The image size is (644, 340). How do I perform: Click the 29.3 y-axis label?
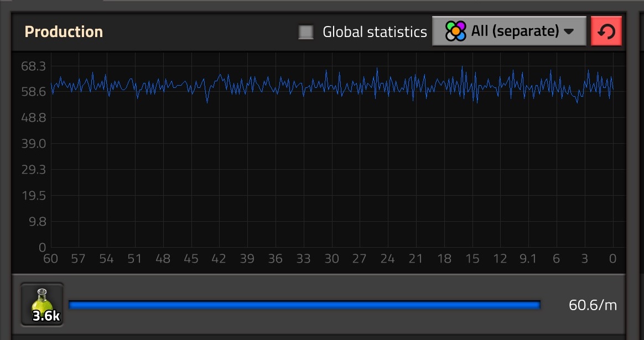(34, 170)
